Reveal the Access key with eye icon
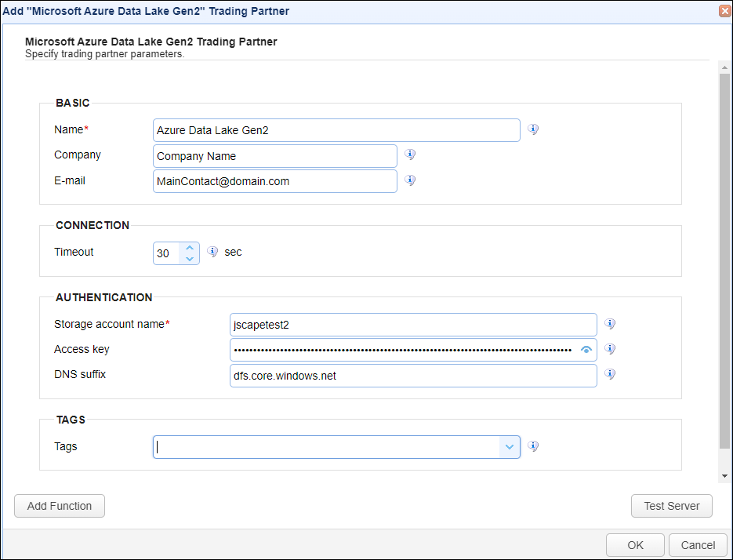Viewport: 733px width, 560px height. pos(586,350)
